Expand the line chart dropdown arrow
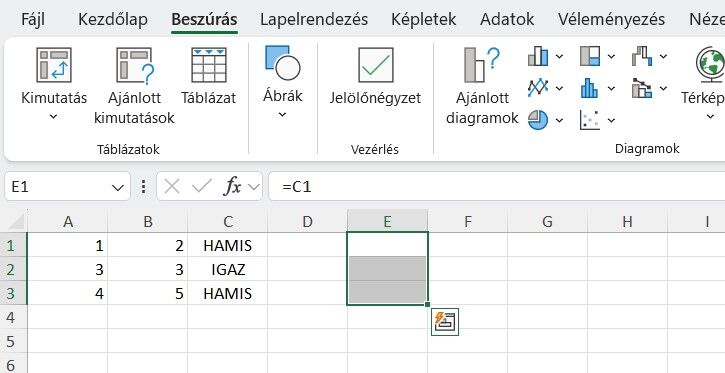The image size is (725, 373). pyautogui.click(x=559, y=88)
